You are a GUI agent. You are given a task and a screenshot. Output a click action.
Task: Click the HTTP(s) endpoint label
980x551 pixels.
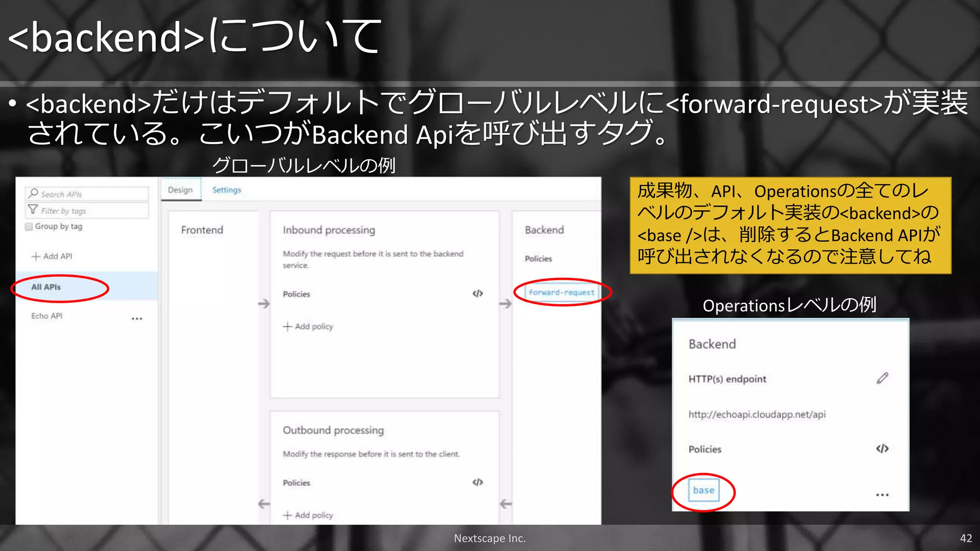point(727,379)
